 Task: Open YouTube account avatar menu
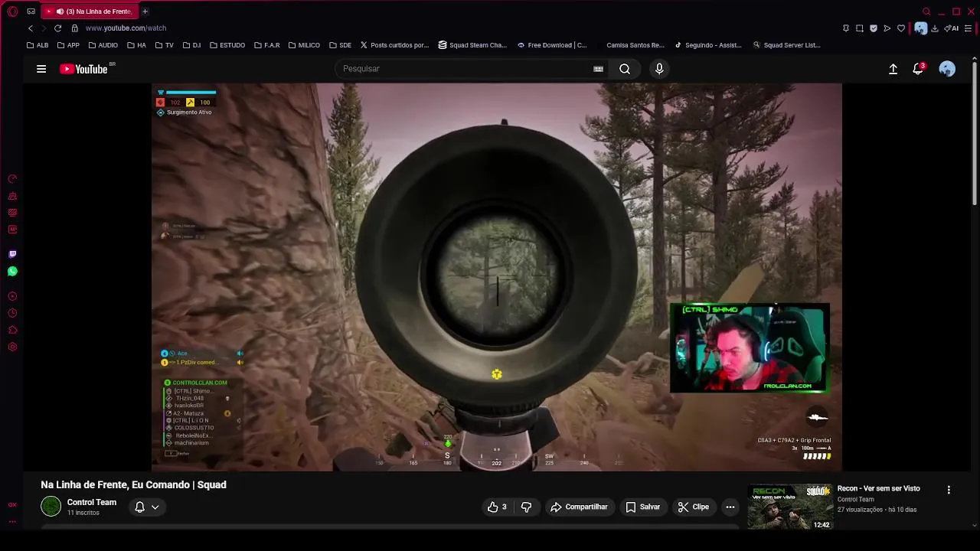point(947,69)
